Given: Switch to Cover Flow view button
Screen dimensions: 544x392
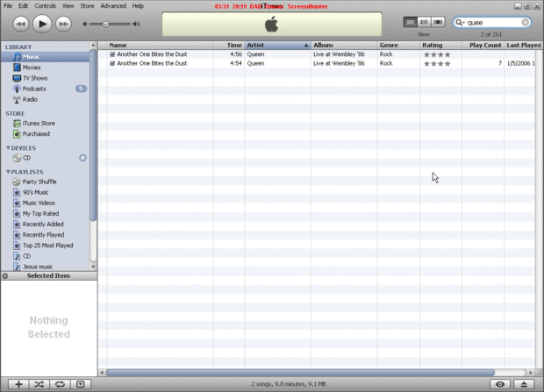Looking at the screenshot, I should pos(438,22).
